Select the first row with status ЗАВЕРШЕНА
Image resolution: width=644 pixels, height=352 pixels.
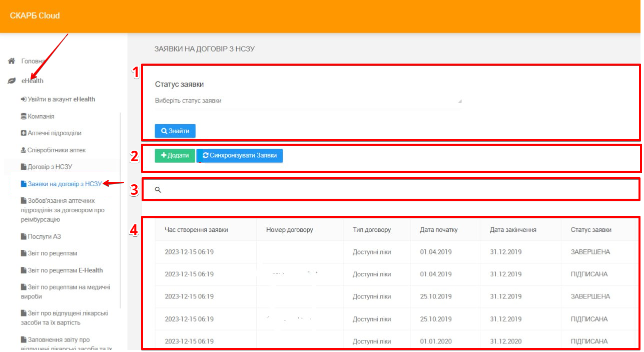pos(390,252)
